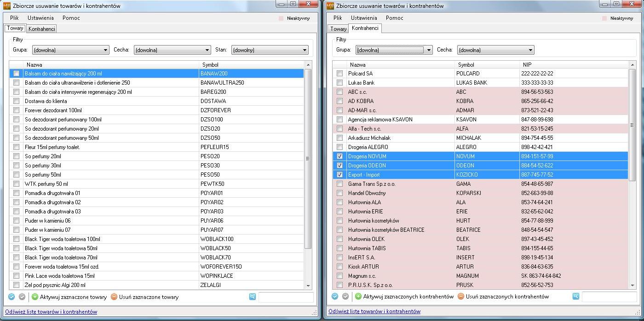This screenshot has width=644, height=321.
Task: Tick the checkbox for Dostawa do klienta
Action: tap(17, 101)
